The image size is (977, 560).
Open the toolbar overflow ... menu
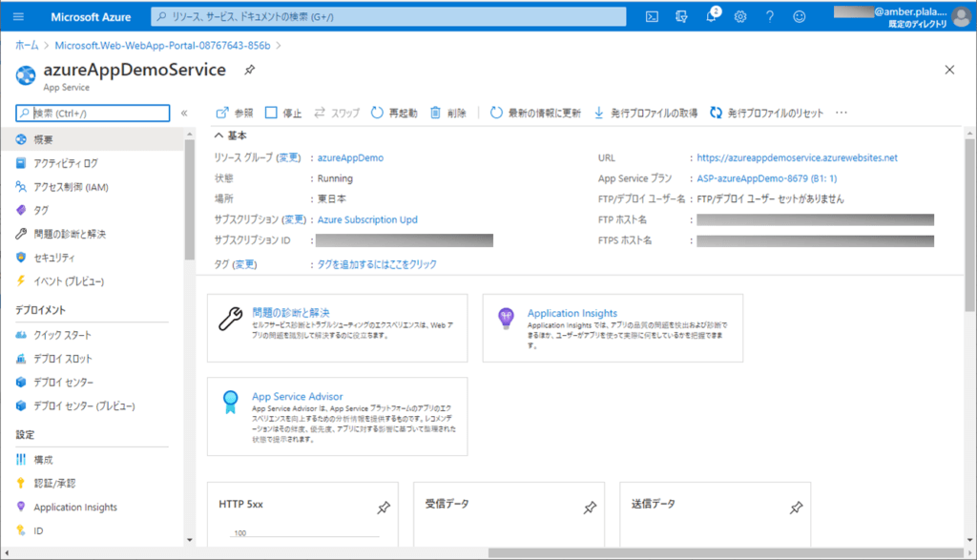[841, 112]
